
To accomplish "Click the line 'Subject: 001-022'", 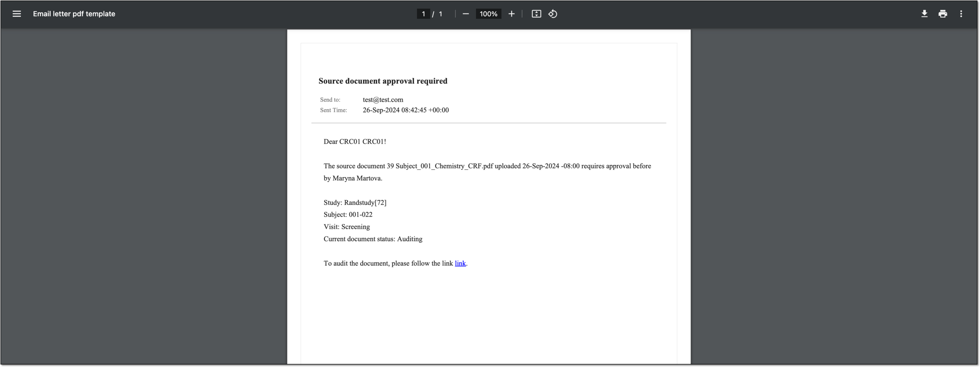I will coord(348,215).
